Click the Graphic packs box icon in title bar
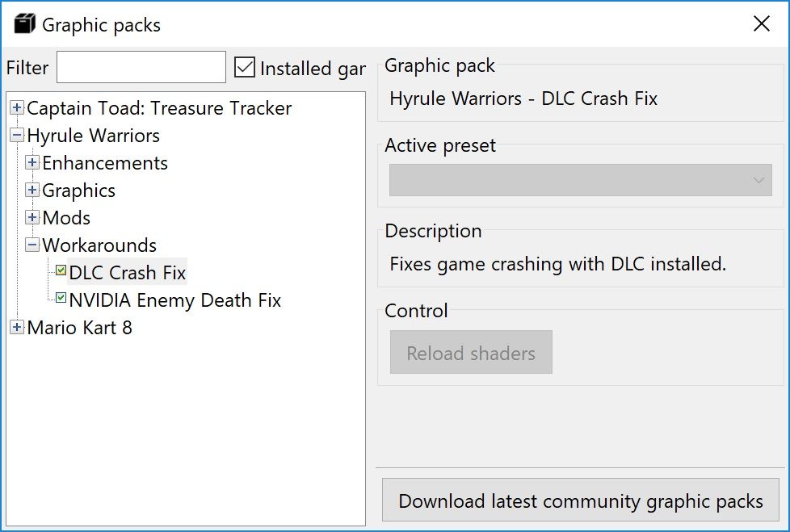Image resolution: width=790 pixels, height=532 pixels. pos(24,23)
